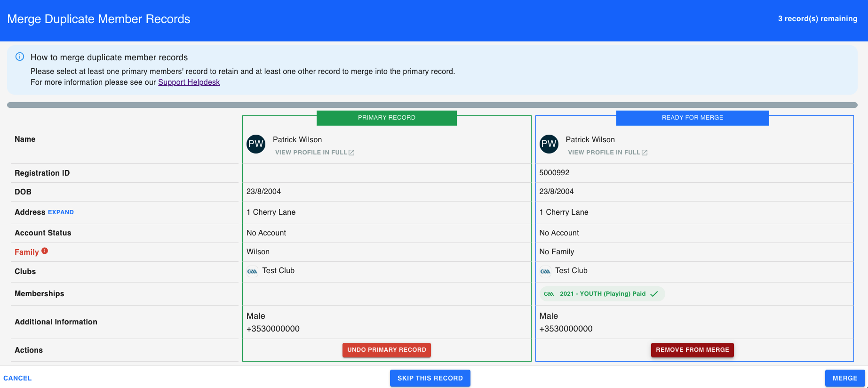Click the Registration ID row label
The image size is (868, 388).
pos(42,173)
